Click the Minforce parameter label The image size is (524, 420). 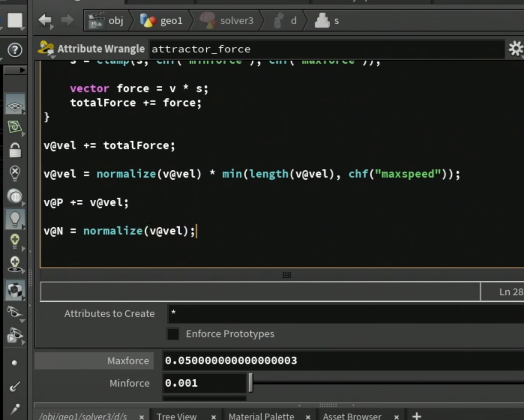click(x=129, y=383)
